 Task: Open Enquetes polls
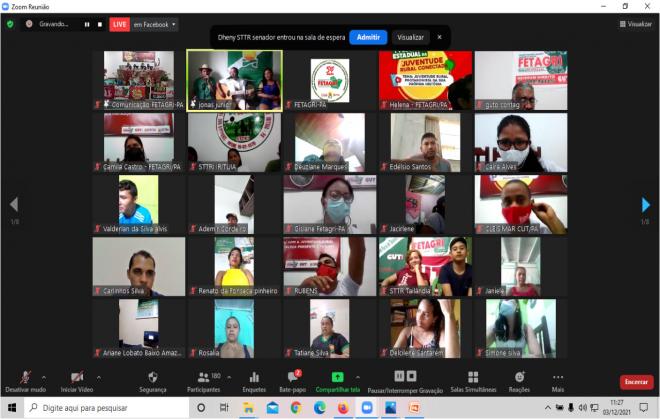pos(254,380)
